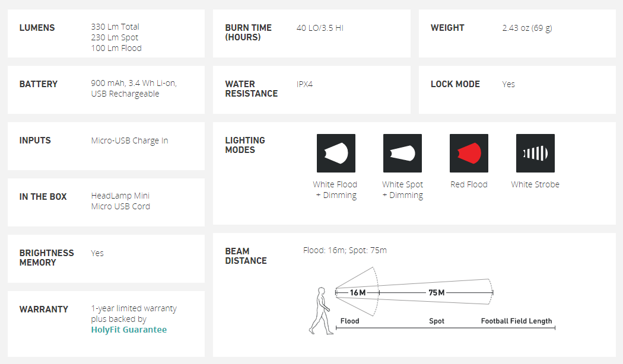
Task: Click the IPX4 rating value
Action: click(x=304, y=84)
